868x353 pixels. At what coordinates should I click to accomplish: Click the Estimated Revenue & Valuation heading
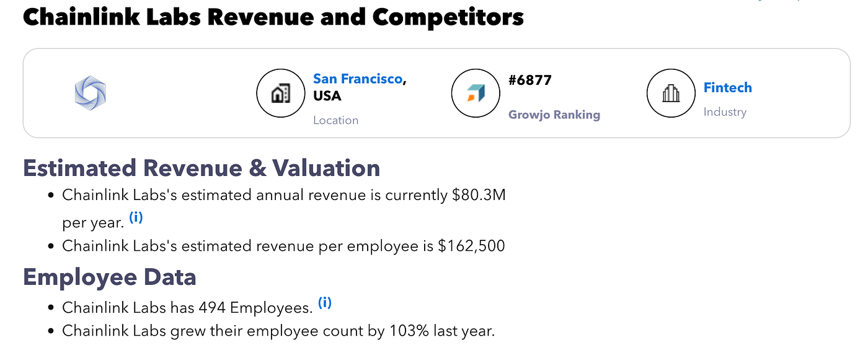(x=201, y=168)
